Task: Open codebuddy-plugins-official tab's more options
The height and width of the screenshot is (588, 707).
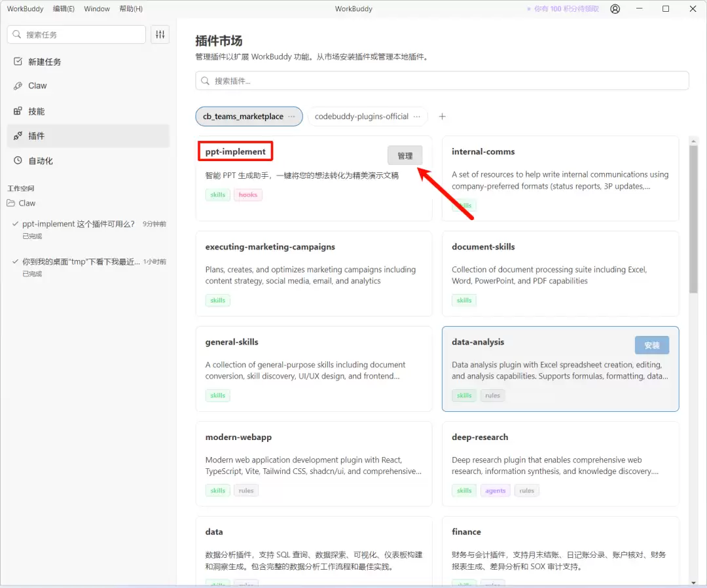Action: 417,117
